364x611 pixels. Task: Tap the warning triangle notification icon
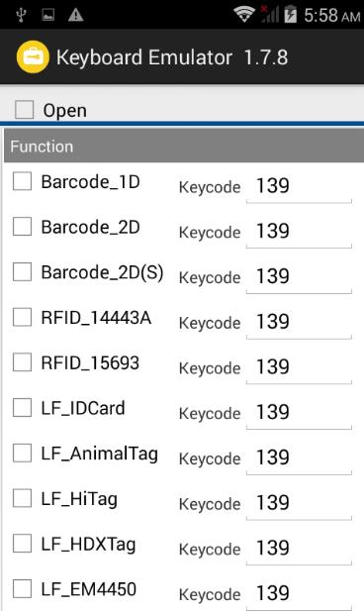click(75, 15)
